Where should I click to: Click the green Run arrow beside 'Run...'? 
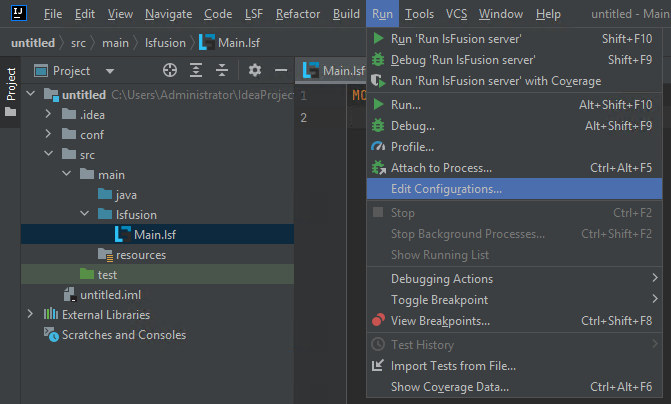point(378,104)
